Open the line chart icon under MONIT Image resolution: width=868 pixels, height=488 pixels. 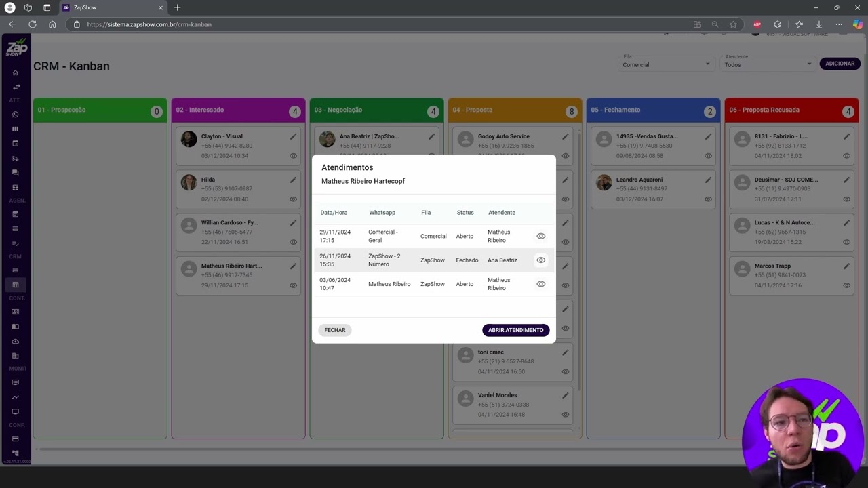pyautogui.click(x=16, y=397)
